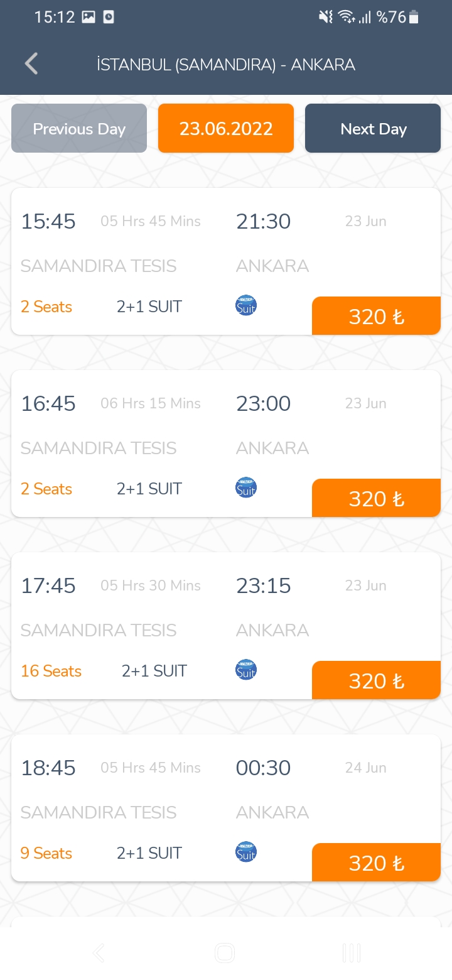Viewport: 452px width, 980px height.
Task: Tap the Suit logo on 18:45 trip
Action: point(246,852)
